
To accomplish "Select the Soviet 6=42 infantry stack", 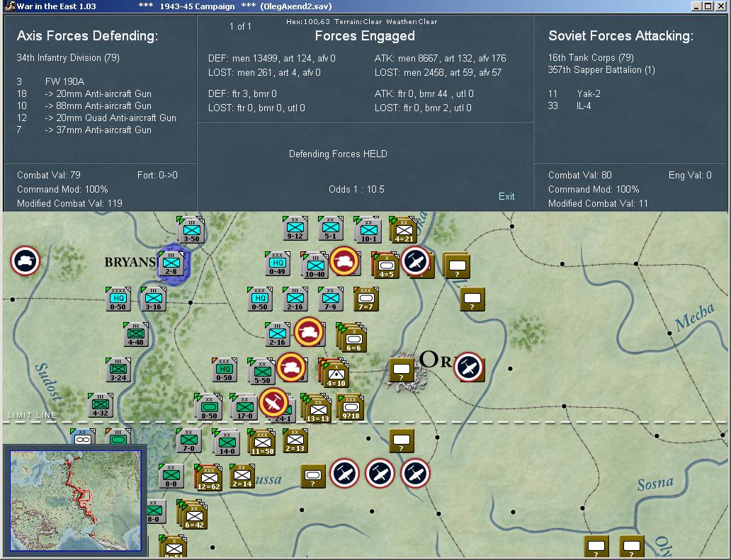I will [x=193, y=515].
